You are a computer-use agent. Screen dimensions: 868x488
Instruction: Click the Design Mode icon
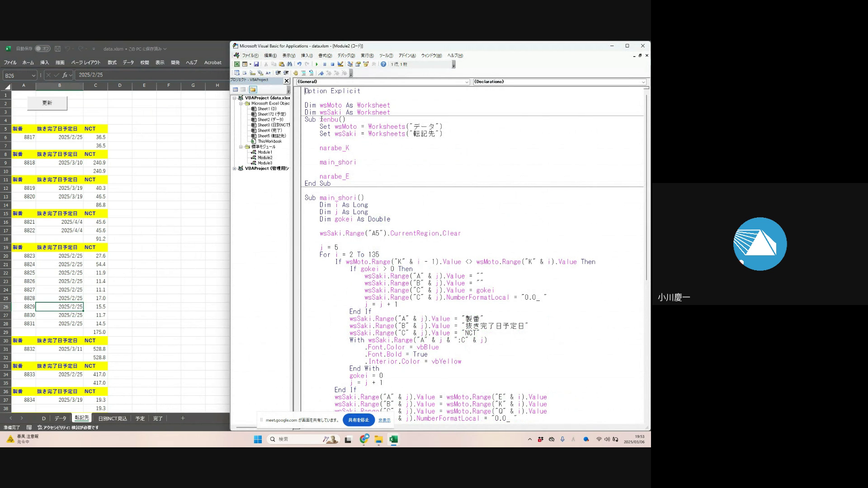(x=340, y=64)
